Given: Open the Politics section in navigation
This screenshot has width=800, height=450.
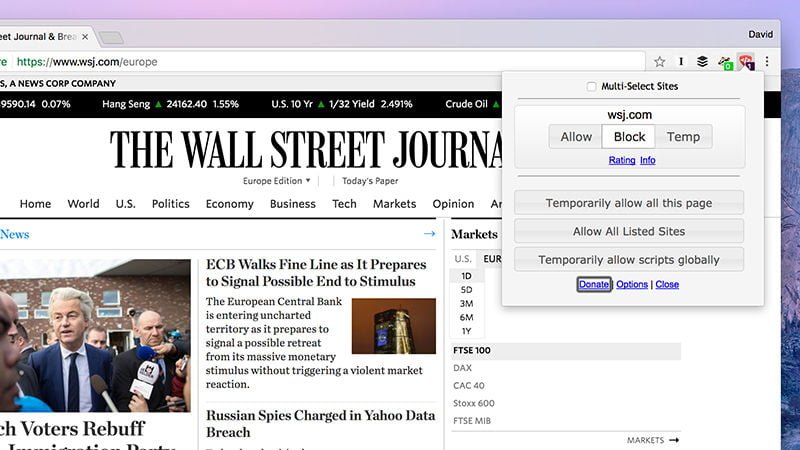Looking at the screenshot, I should point(170,204).
